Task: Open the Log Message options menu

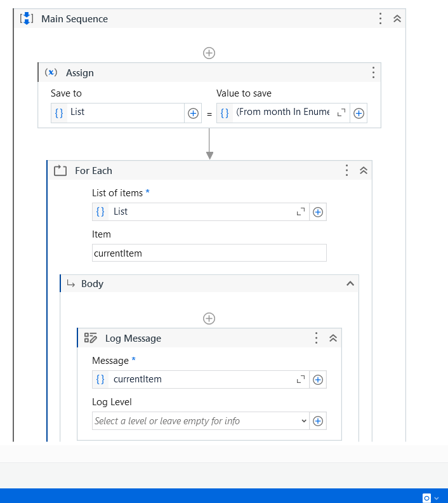Action: (x=316, y=338)
